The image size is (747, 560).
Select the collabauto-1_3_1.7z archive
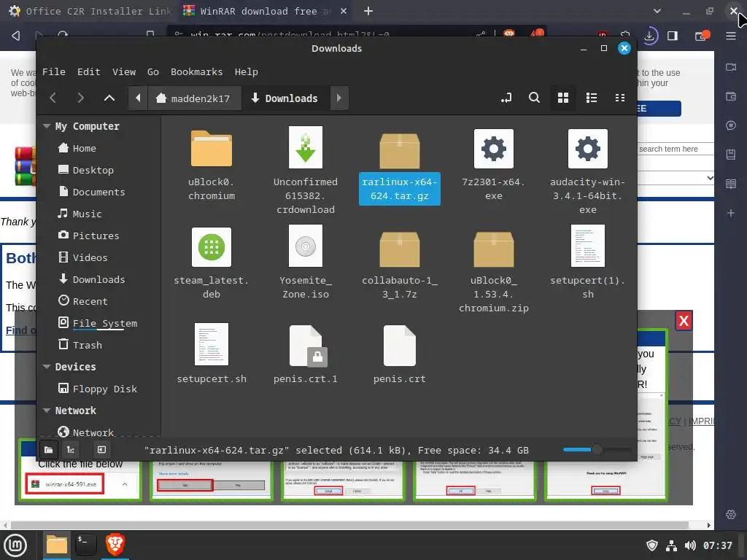[x=399, y=264]
